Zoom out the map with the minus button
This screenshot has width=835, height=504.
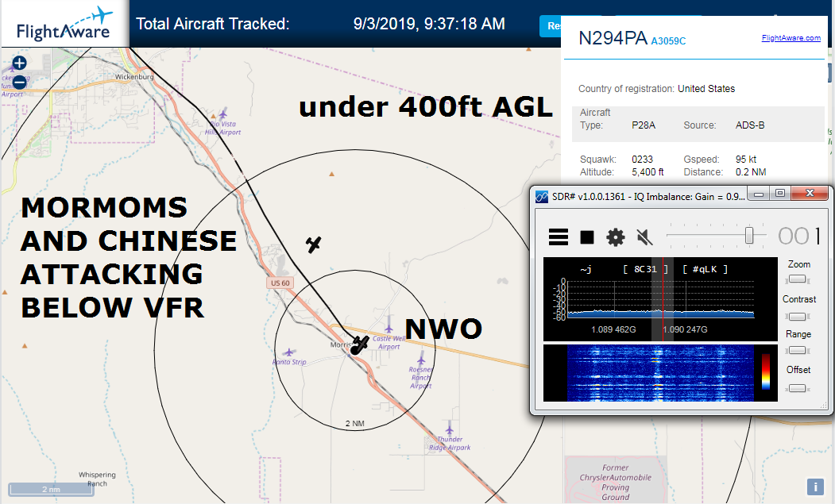[19, 83]
